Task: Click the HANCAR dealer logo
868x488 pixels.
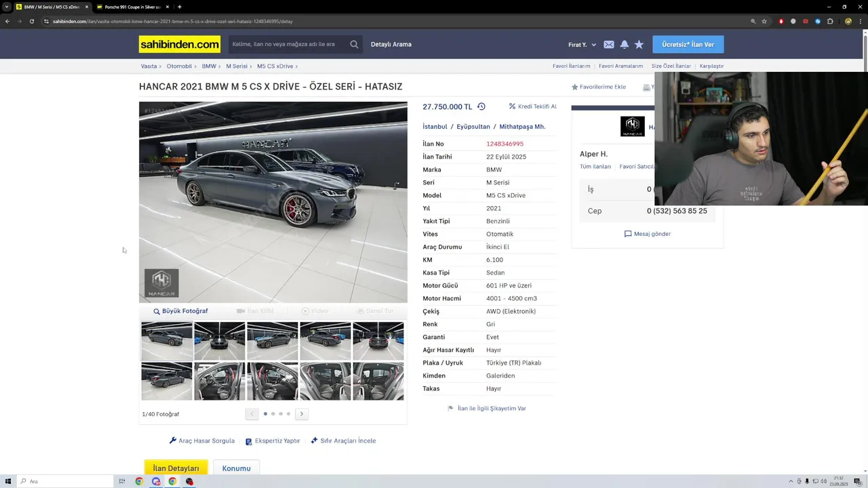Action: pyautogui.click(x=633, y=127)
